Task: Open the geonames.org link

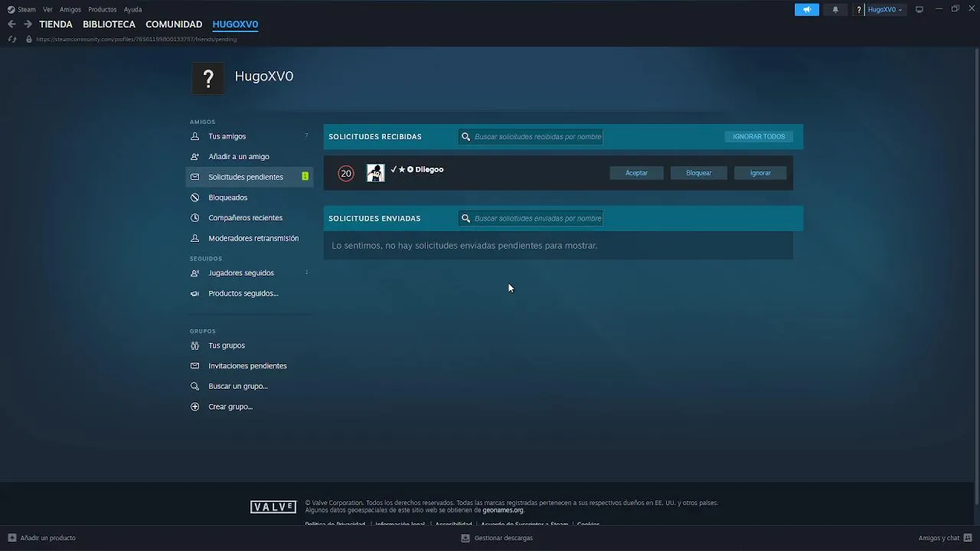Action: (x=503, y=510)
